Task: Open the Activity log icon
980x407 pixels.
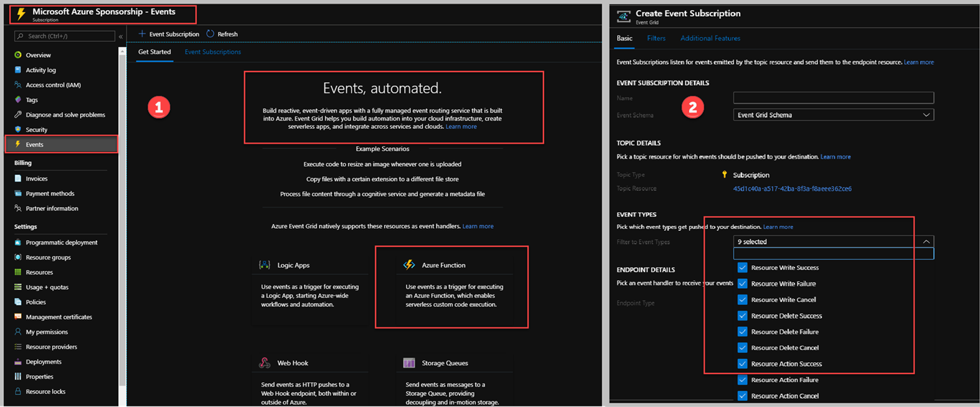Action: (x=18, y=70)
